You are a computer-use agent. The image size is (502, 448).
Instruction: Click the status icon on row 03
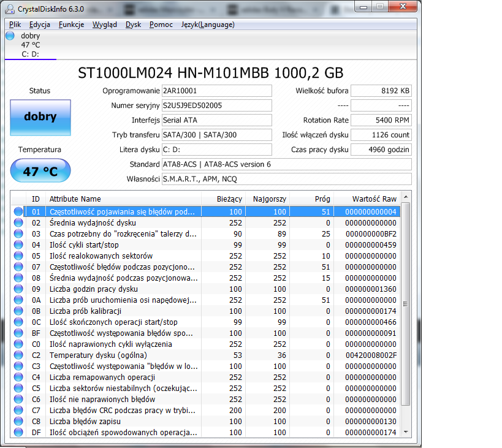tap(18, 233)
